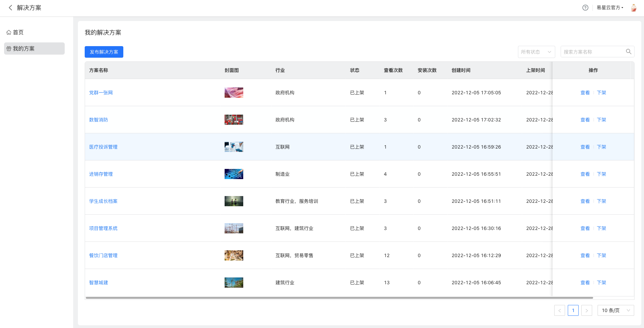Click the 餐饮门店管理 cover thumbnail

234,255
